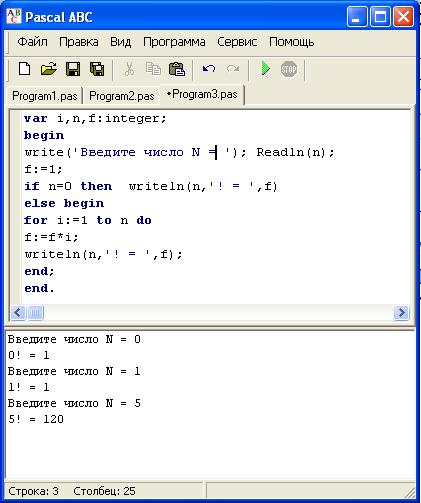The image size is (421, 503).
Task: Open the Файл menu
Action: tap(32, 42)
